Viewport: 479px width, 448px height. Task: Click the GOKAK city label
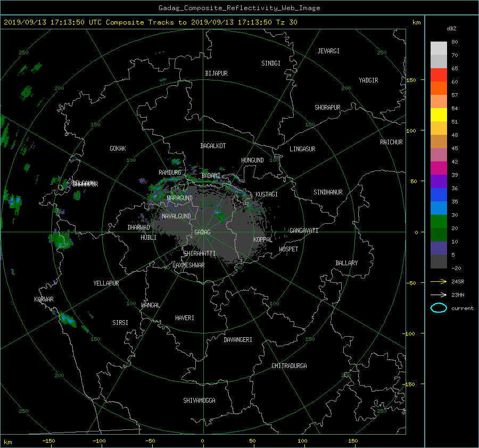pyautogui.click(x=118, y=148)
